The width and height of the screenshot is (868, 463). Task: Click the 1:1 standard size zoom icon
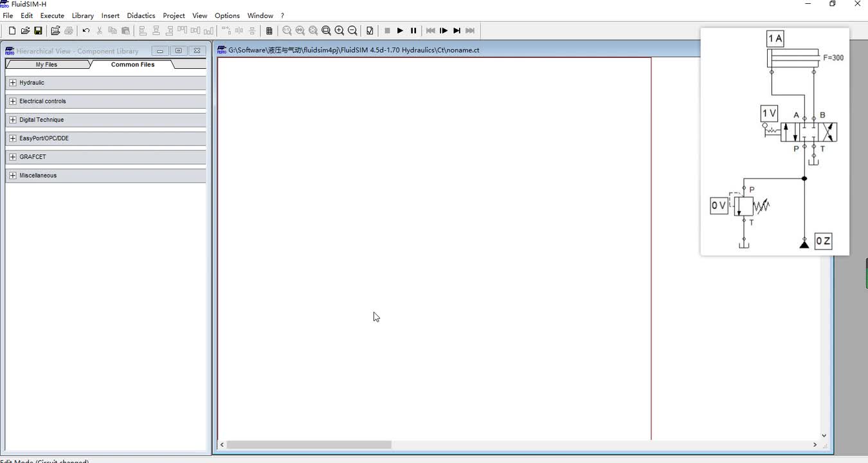(x=287, y=31)
